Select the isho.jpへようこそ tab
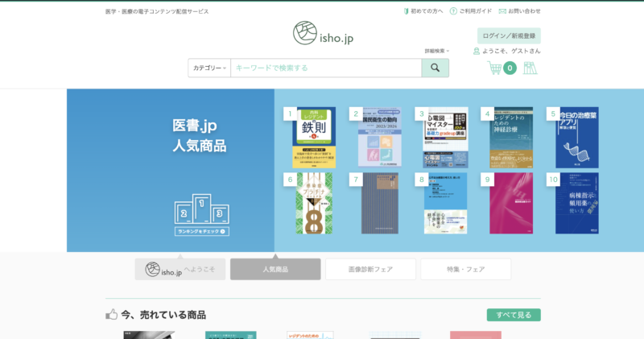Screen dimensions: 644x339 [x=180, y=269]
